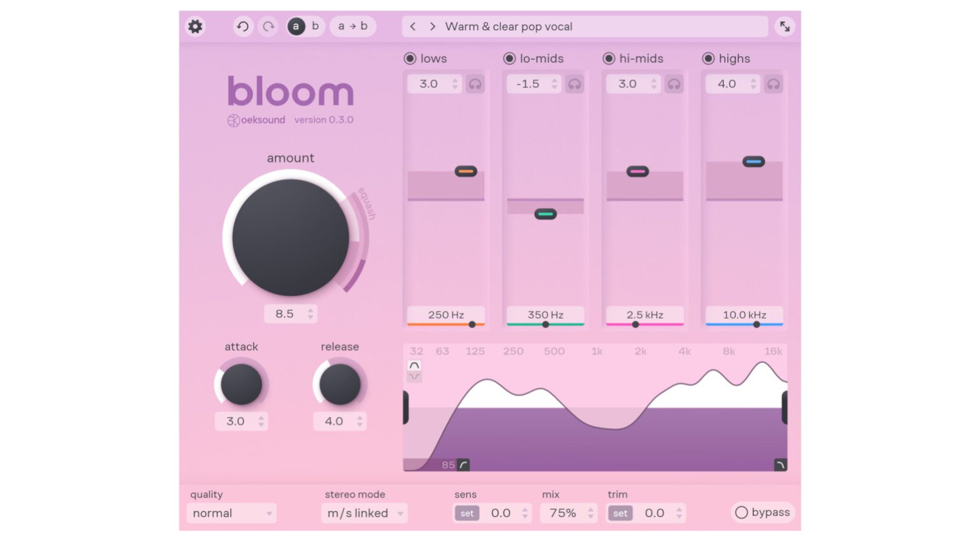Select snapshot a

pos(295,26)
